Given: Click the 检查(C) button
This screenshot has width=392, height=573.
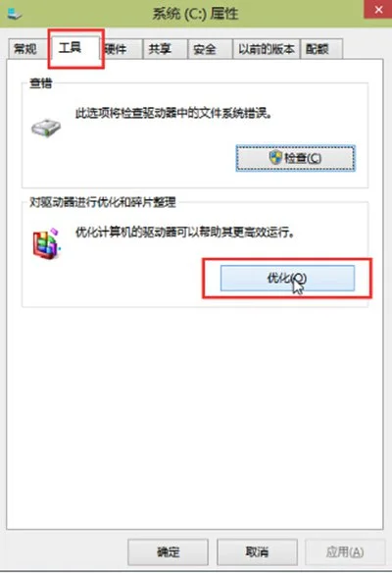Looking at the screenshot, I should pyautogui.click(x=295, y=158).
